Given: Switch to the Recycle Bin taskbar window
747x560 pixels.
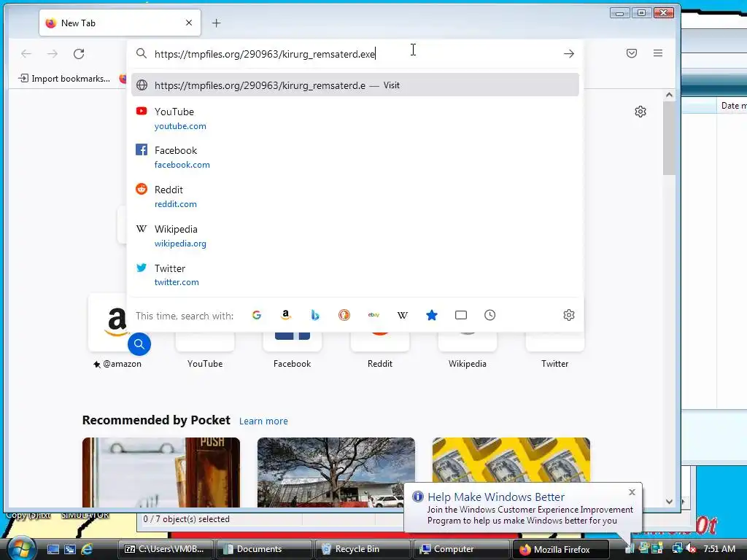Looking at the screenshot, I should pyautogui.click(x=363, y=549).
